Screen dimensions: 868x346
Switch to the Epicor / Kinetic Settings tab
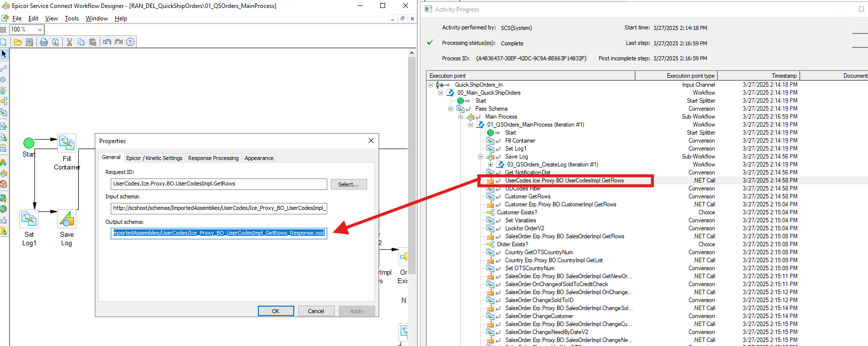tap(154, 158)
